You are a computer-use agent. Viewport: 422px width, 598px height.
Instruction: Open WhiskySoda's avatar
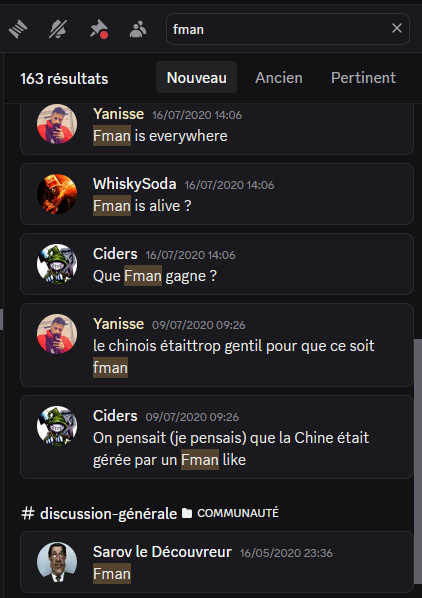tap(57, 194)
